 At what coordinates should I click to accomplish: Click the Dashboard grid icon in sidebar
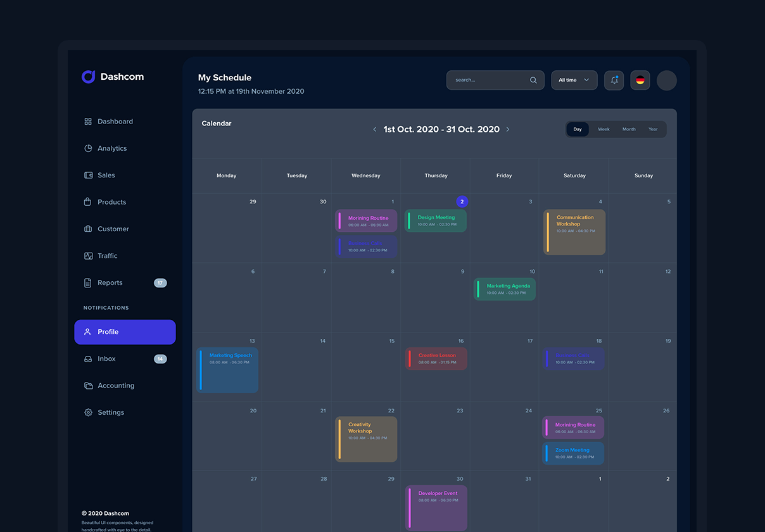click(x=88, y=122)
